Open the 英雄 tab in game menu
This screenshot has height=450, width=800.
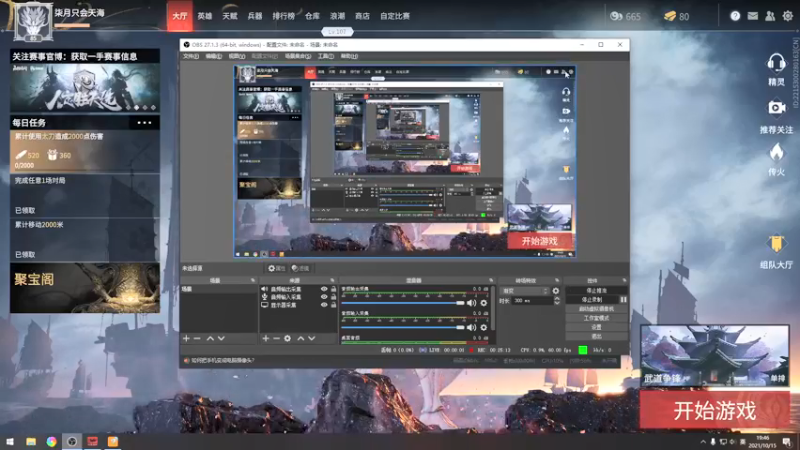click(x=205, y=16)
